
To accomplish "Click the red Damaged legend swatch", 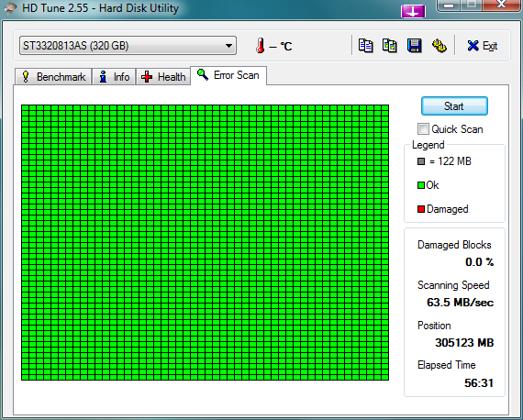I will coord(421,209).
